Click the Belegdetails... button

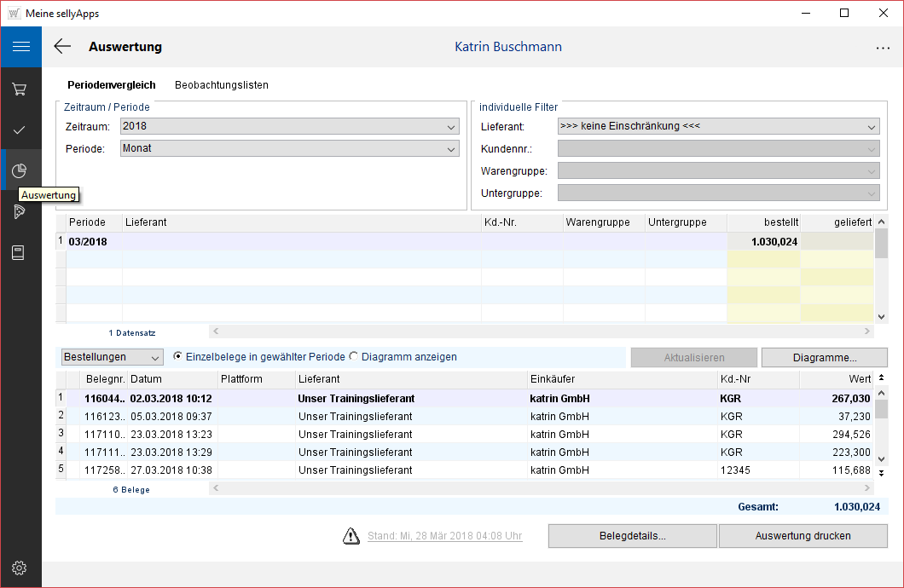tap(632, 536)
